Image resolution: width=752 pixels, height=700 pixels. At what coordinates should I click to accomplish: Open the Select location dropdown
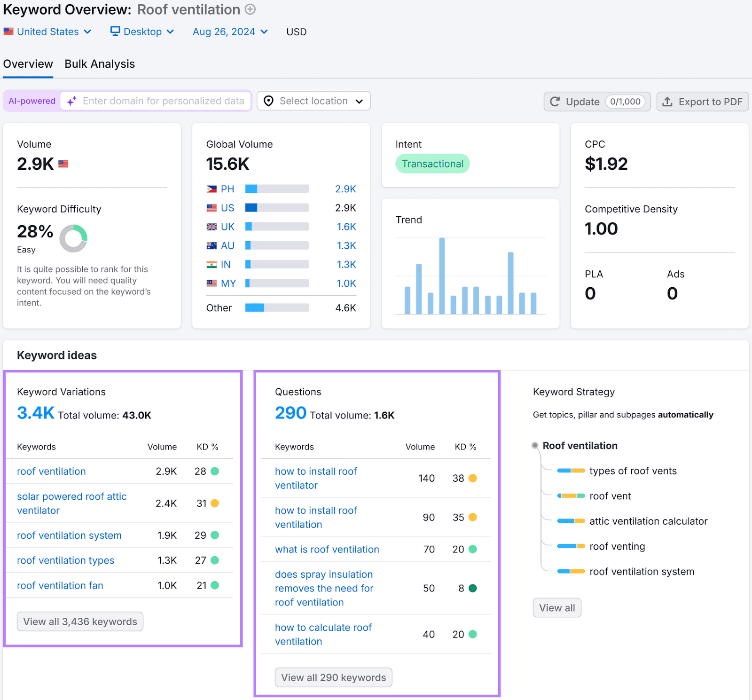314,101
